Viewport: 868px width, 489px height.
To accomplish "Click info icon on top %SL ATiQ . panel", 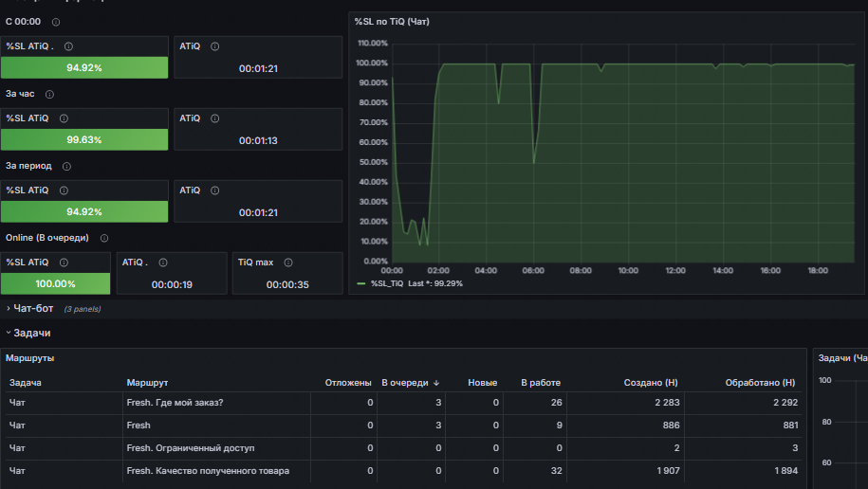I will pos(68,46).
